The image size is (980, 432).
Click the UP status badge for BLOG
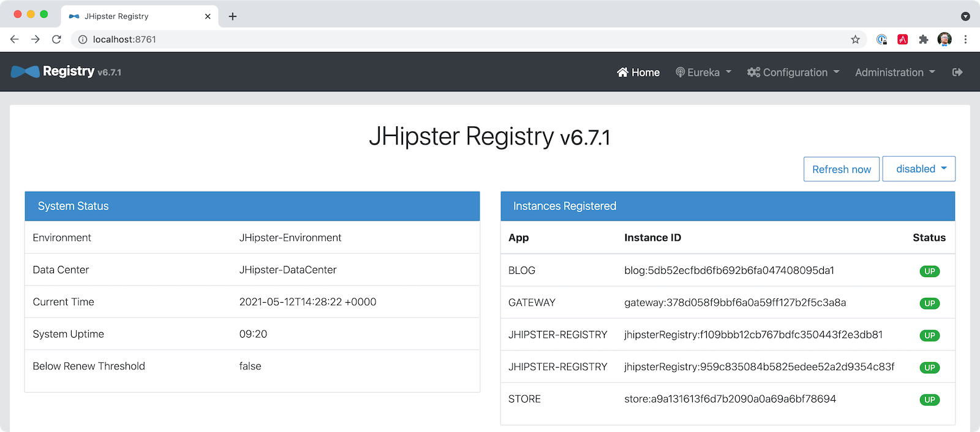(x=929, y=271)
